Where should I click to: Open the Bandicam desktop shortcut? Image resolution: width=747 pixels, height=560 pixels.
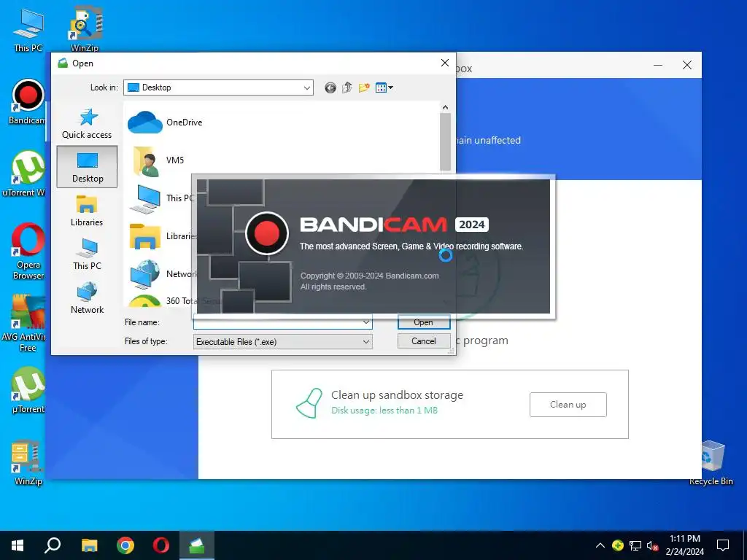point(27,102)
